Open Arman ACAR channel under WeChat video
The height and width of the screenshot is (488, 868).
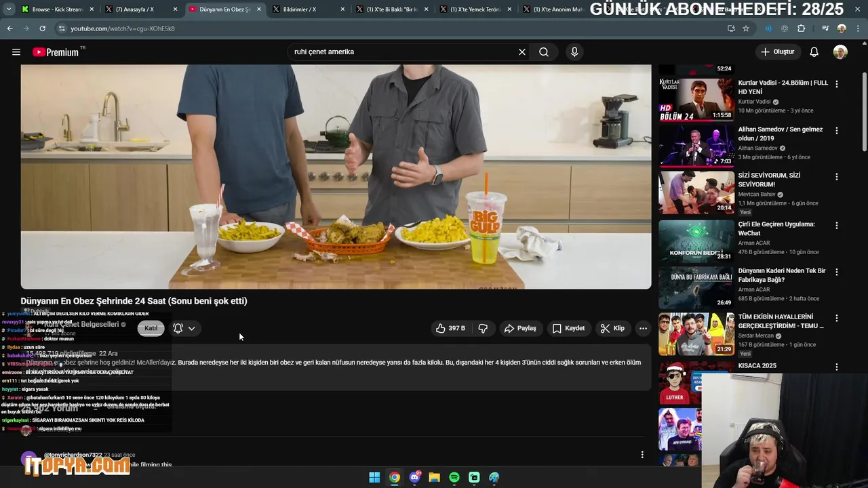pyautogui.click(x=753, y=243)
